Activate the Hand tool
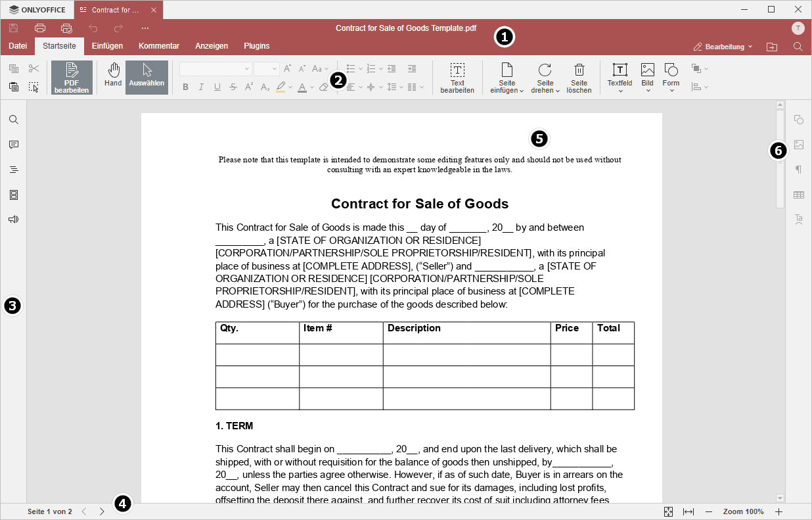 pyautogui.click(x=113, y=78)
